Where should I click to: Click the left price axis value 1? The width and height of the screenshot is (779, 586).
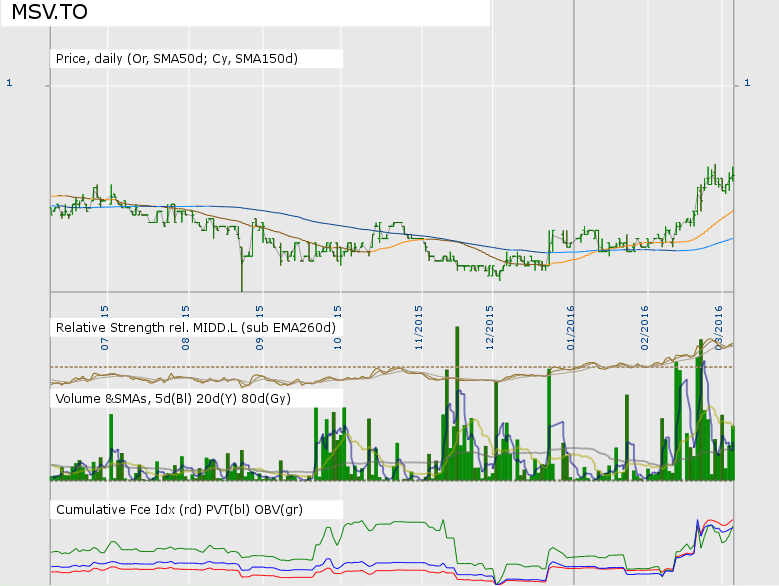(9, 84)
